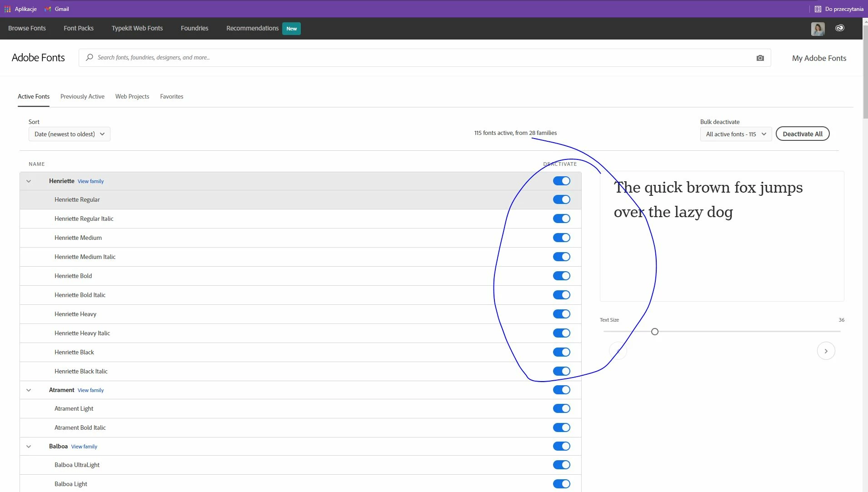Deactivate Henriette Medium toggle
The height and width of the screenshot is (492, 868).
561,238
